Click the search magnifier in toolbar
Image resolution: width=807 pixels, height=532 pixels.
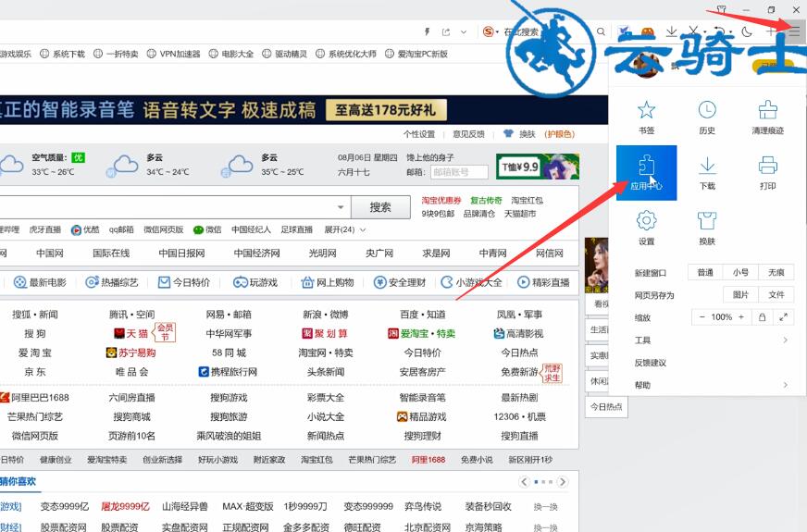point(601,31)
